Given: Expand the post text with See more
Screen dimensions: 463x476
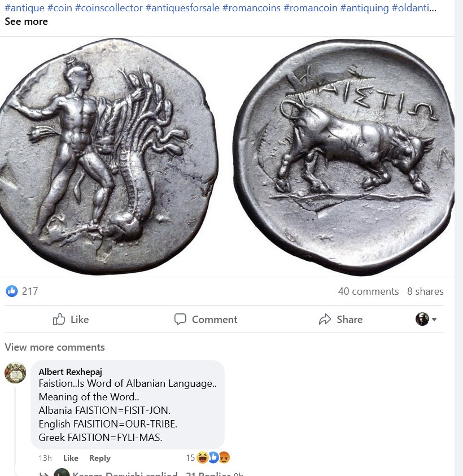Looking at the screenshot, I should point(26,21).
